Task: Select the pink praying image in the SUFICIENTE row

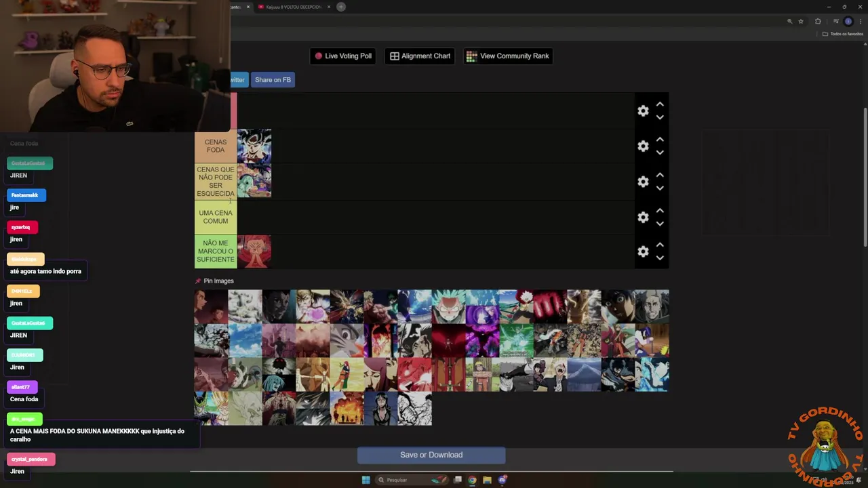Action: point(254,251)
